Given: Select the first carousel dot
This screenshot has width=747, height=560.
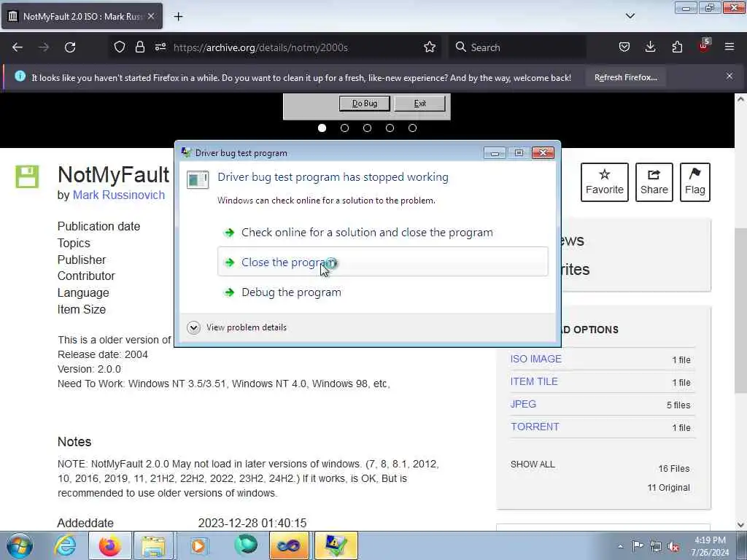Looking at the screenshot, I should tap(322, 128).
